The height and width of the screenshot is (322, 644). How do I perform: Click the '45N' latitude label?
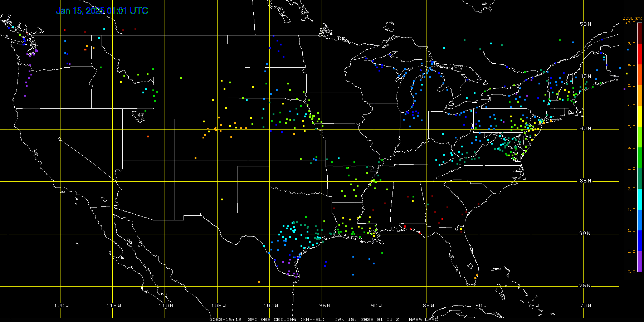(x=586, y=76)
